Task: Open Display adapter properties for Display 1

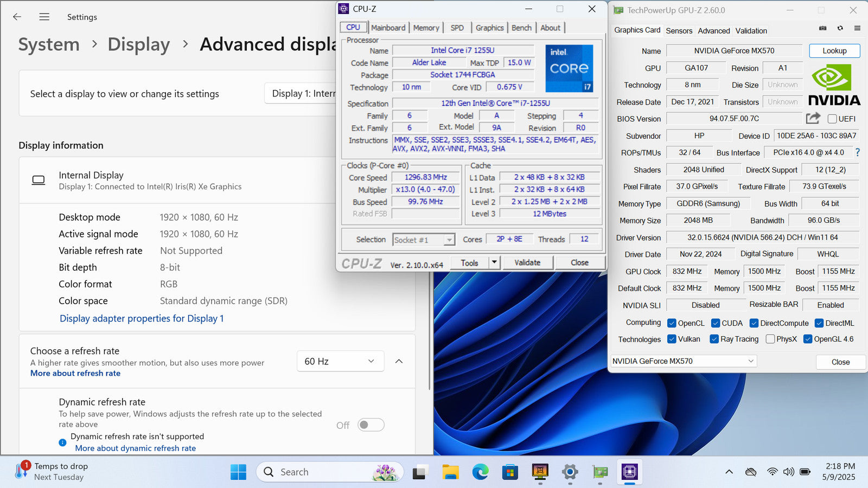Action: click(142, 318)
